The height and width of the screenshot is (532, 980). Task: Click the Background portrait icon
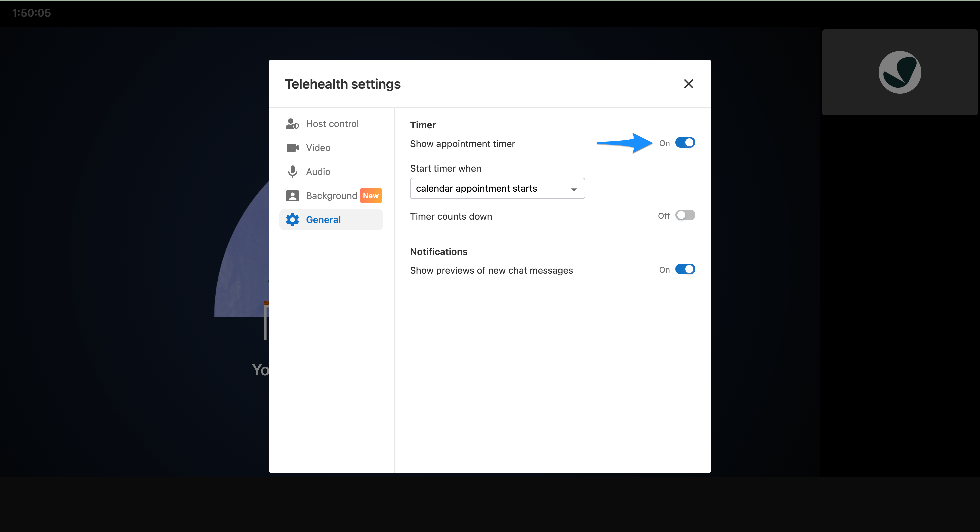[x=292, y=196]
